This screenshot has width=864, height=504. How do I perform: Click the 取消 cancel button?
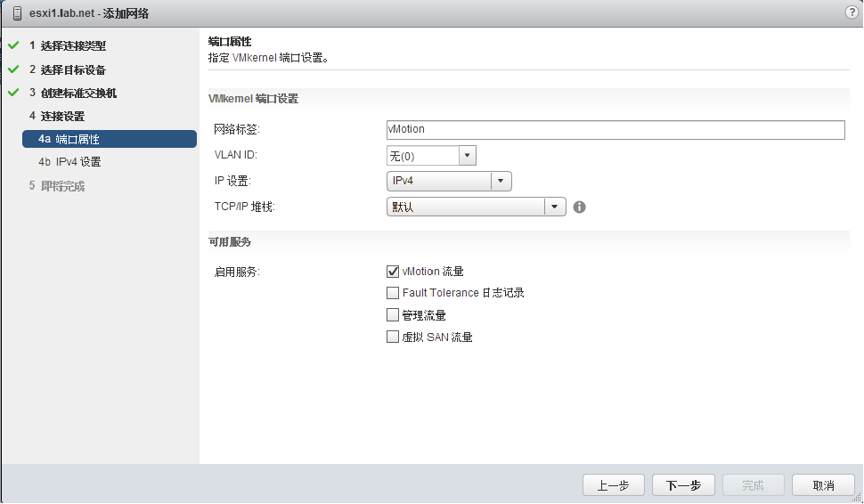point(823,485)
